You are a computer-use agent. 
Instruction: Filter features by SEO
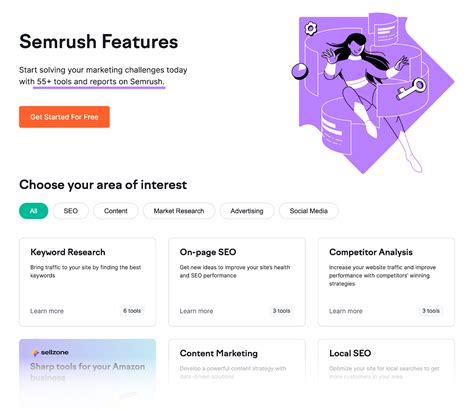click(x=71, y=211)
